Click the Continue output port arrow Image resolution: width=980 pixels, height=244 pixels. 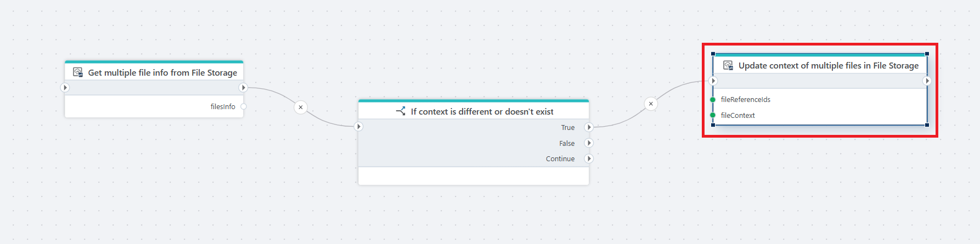point(589,158)
